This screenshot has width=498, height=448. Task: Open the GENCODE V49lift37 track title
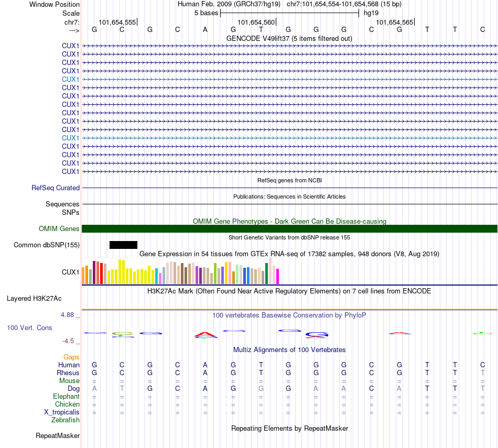click(x=289, y=38)
